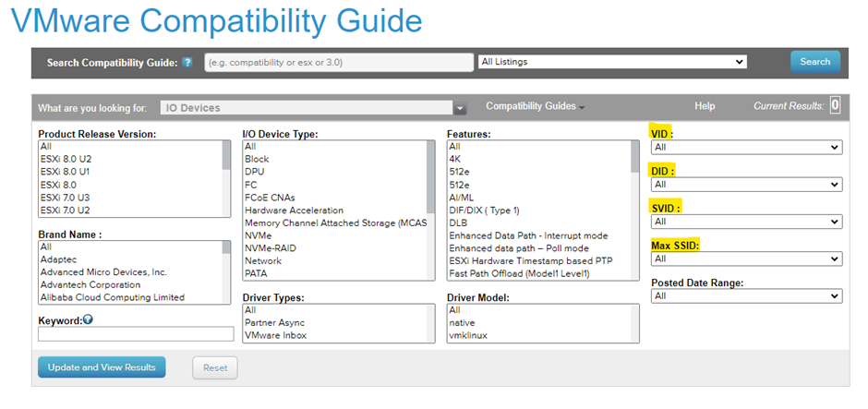
Task: Click the help icon beside Search Compatibility Guide
Action: click(187, 63)
